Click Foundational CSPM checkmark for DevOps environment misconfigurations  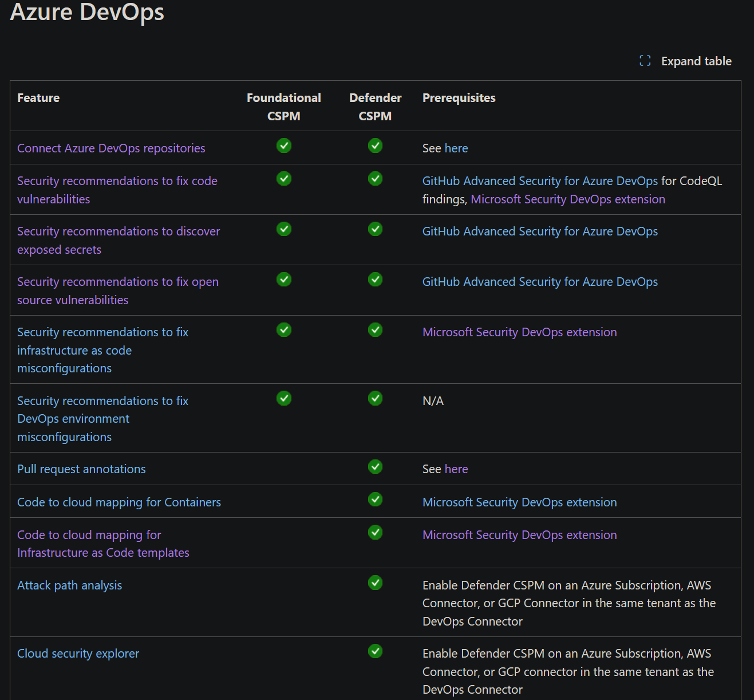click(x=284, y=398)
